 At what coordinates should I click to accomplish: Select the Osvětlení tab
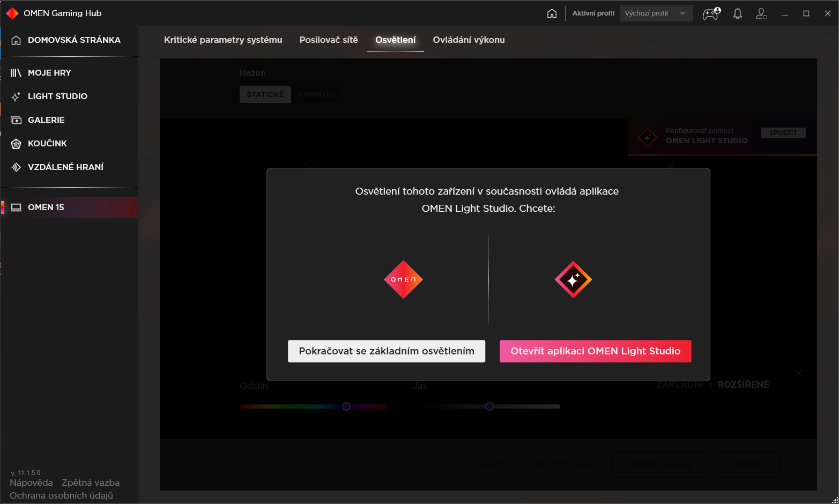[x=396, y=40]
